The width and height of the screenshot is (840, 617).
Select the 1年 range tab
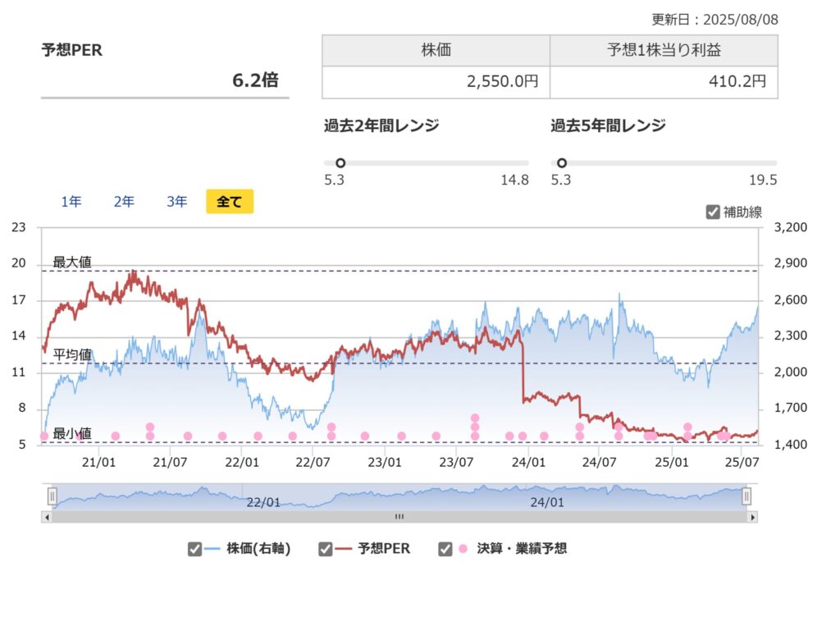click(x=71, y=201)
